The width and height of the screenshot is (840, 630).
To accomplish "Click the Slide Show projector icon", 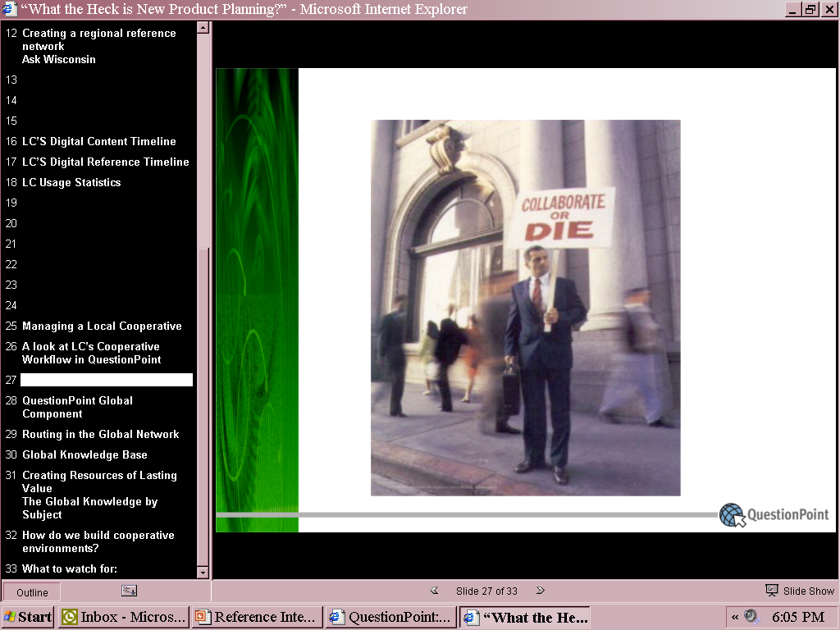I will pos(771,591).
